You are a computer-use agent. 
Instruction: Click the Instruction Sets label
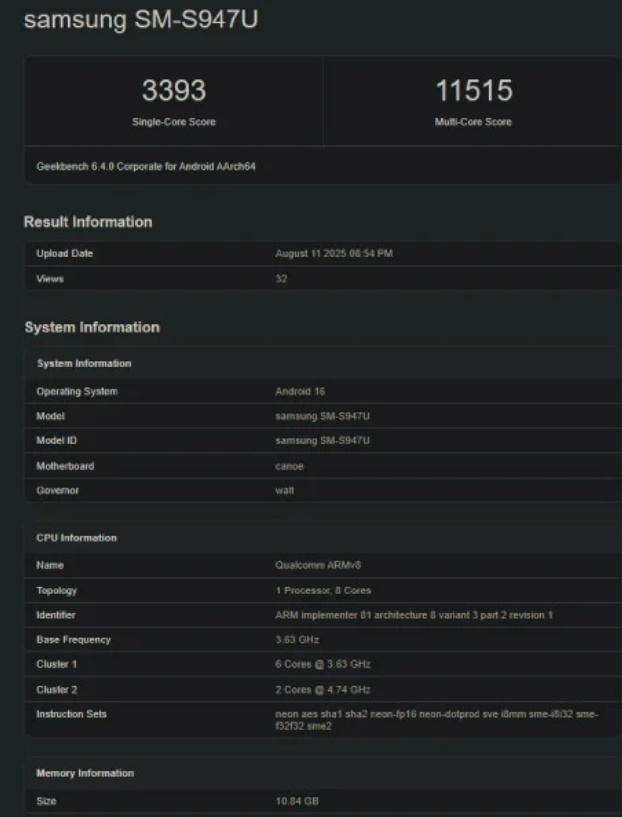71,714
